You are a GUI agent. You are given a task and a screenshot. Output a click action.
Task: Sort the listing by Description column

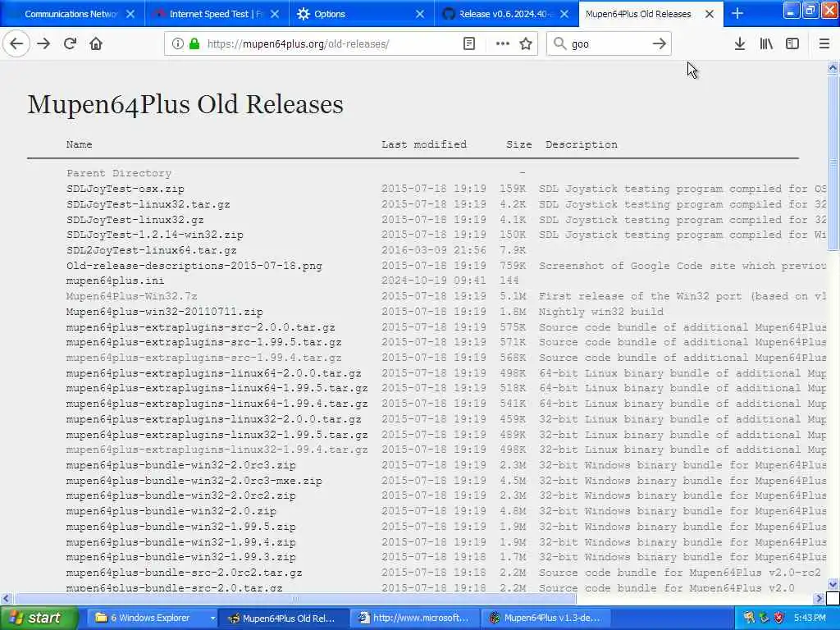582,144
